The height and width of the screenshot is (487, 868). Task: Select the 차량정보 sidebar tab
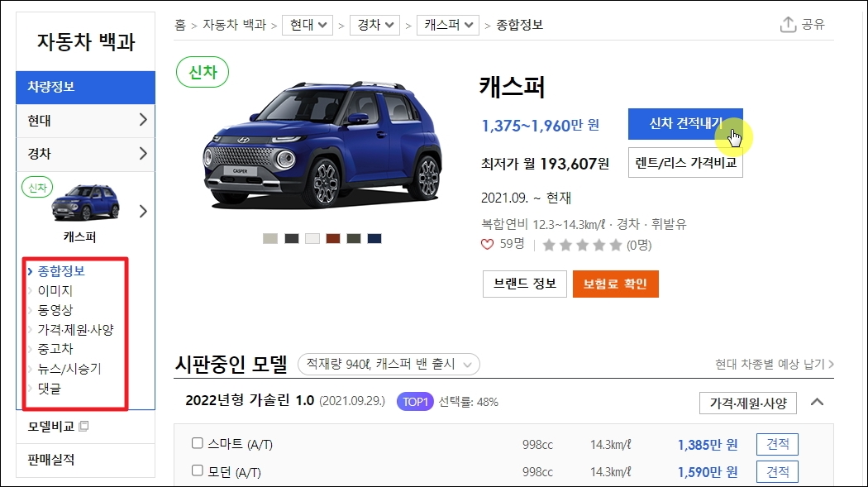[x=85, y=87]
